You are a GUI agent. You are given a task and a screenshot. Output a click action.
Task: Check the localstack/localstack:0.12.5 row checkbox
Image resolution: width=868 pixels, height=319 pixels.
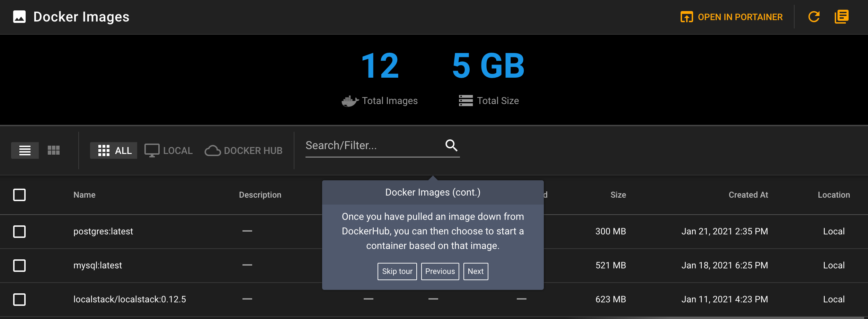point(19,300)
